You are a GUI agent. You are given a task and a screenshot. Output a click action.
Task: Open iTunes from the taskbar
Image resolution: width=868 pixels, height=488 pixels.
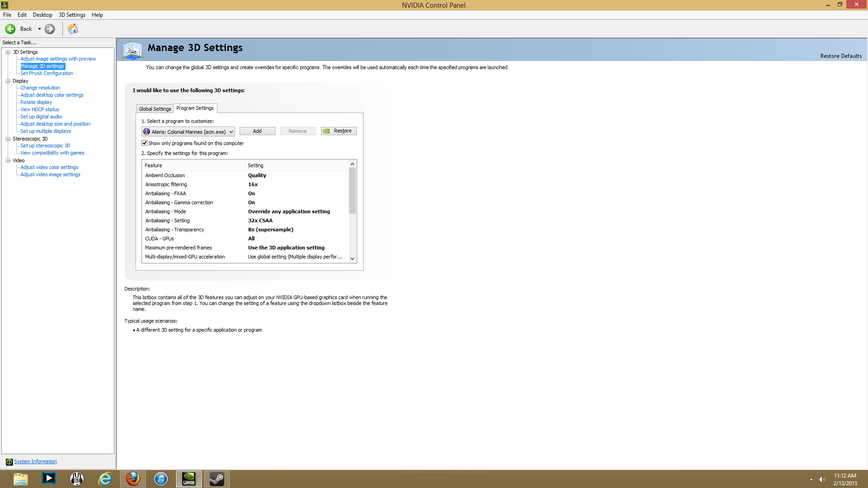pyautogui.click(x=160, y=479)
